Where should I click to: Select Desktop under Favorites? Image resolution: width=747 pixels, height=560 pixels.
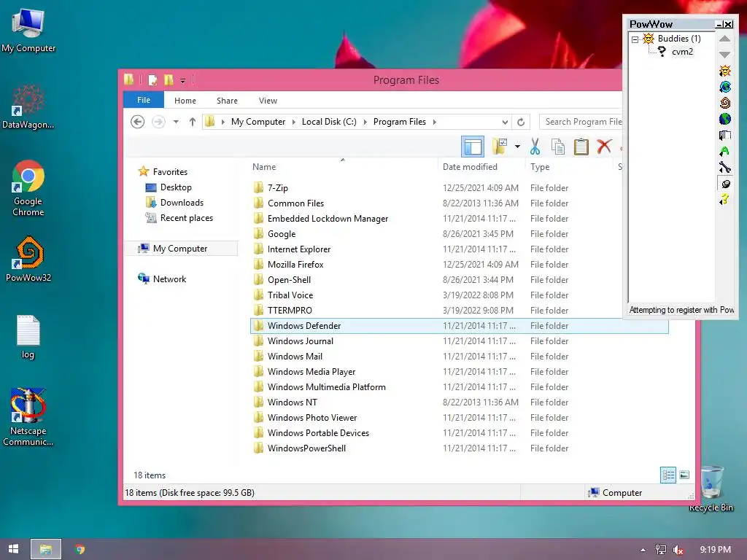coord(176,187)
